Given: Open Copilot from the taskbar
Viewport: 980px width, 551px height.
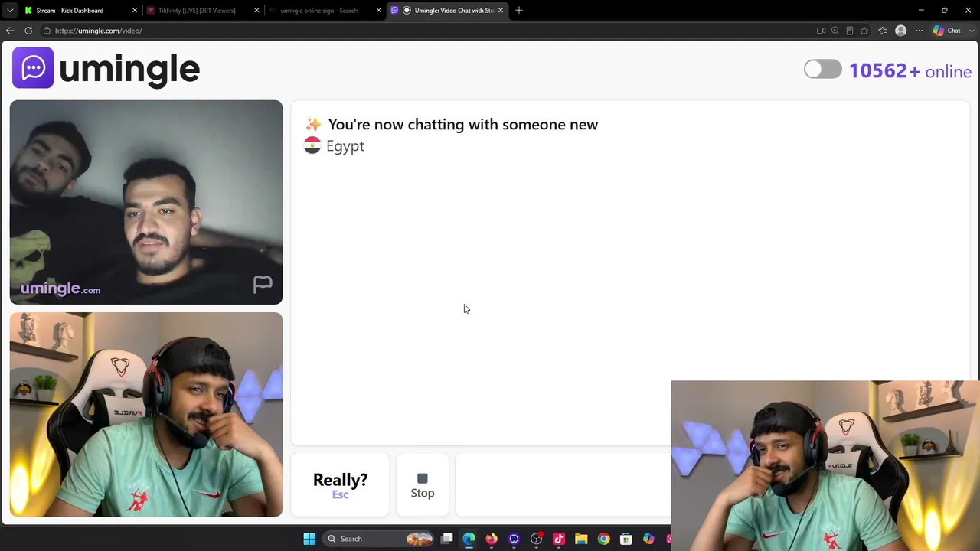Looking at the screenshot, I should pos(648,539).
